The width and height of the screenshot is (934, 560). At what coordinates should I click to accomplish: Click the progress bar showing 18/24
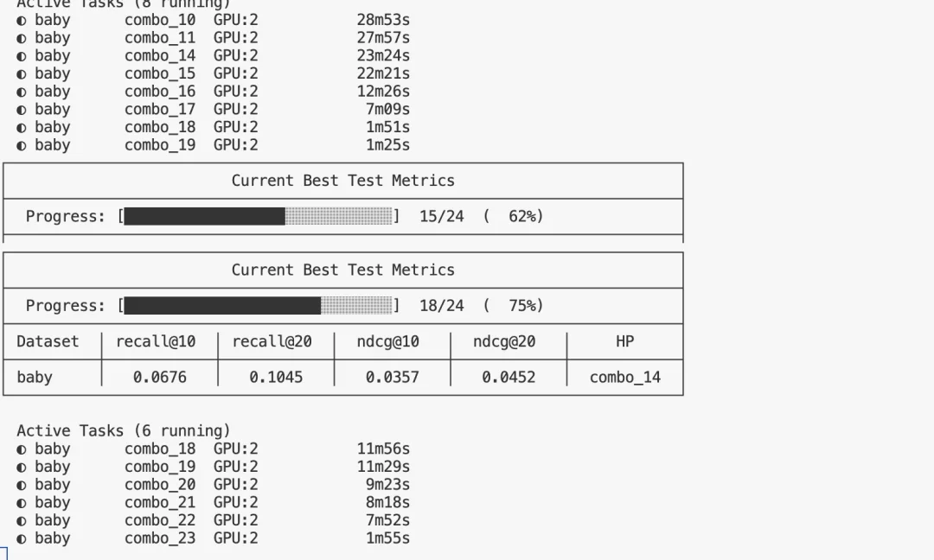tap(259, 306)
